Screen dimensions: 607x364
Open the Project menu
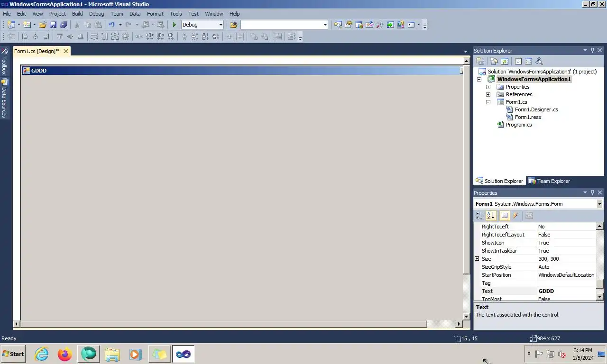click(57, 14)
